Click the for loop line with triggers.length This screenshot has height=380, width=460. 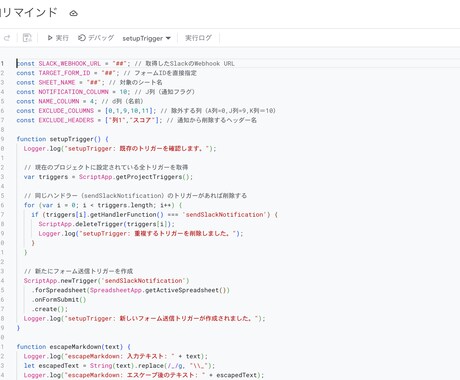103,205
